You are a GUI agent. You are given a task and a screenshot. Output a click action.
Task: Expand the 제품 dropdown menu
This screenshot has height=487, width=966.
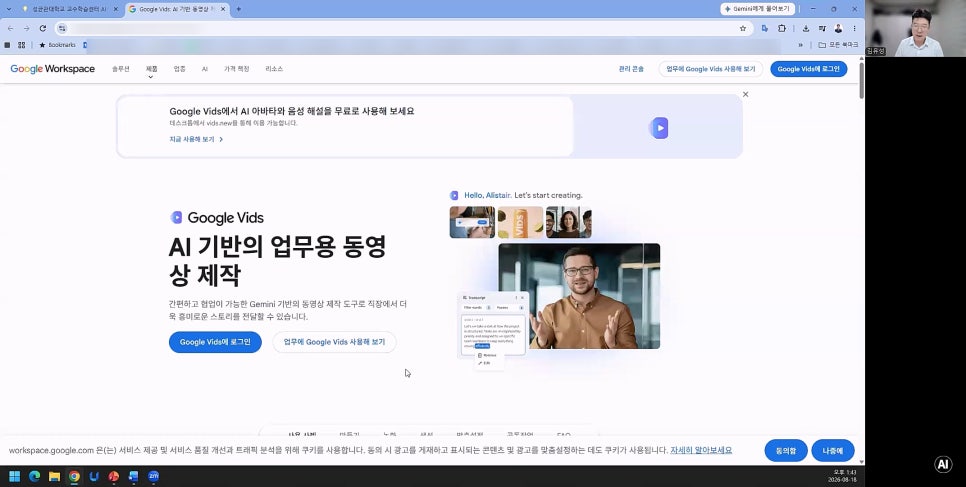coord(151,71)
